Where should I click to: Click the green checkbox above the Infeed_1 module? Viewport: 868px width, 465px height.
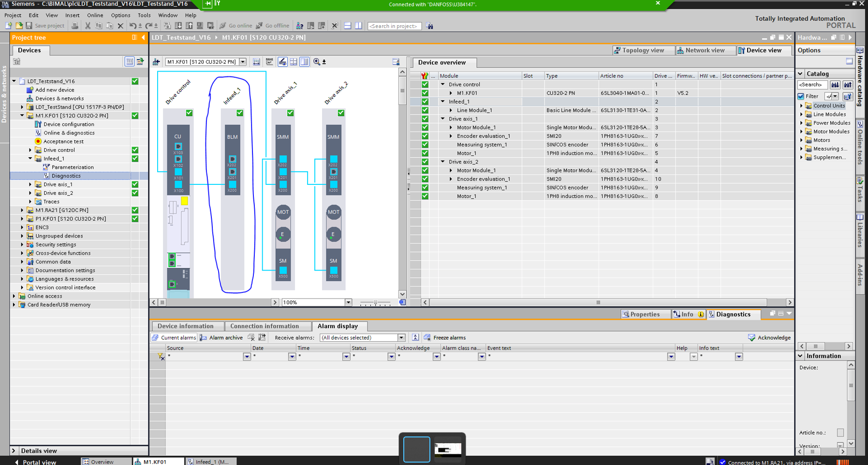[240, 113]
